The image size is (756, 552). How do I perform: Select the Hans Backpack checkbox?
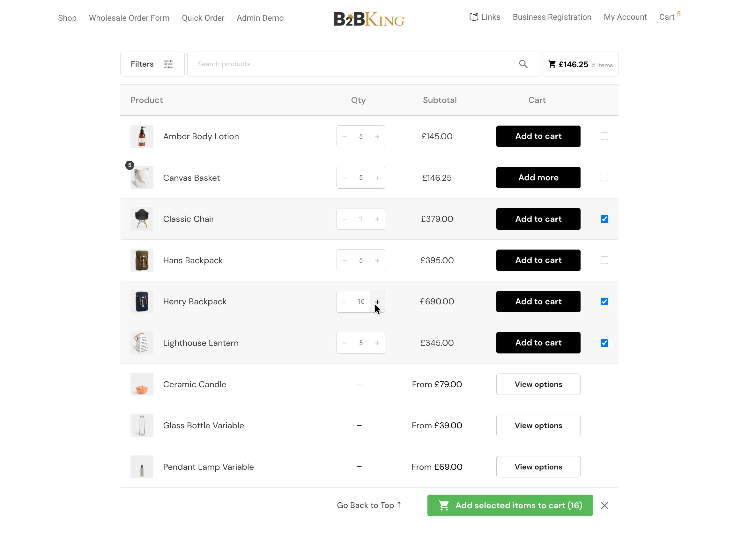point(604,260)
